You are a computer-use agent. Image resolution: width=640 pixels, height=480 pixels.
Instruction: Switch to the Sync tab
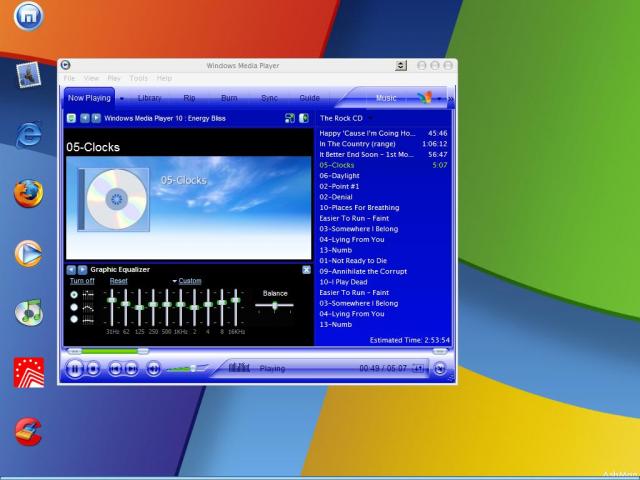tap(269, 98)
